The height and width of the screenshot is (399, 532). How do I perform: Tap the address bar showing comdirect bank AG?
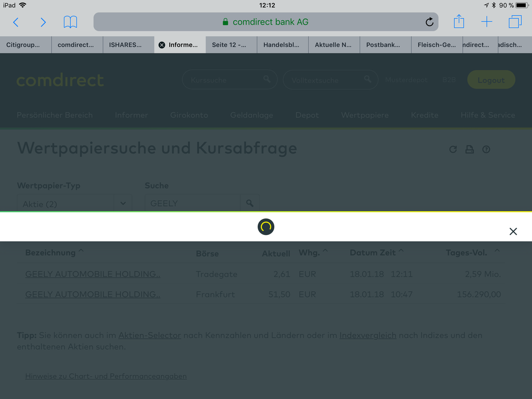tap(266, 22)
